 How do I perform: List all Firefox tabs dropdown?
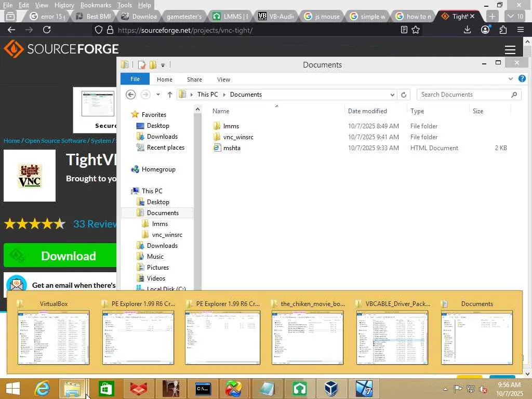coord(515,16)
